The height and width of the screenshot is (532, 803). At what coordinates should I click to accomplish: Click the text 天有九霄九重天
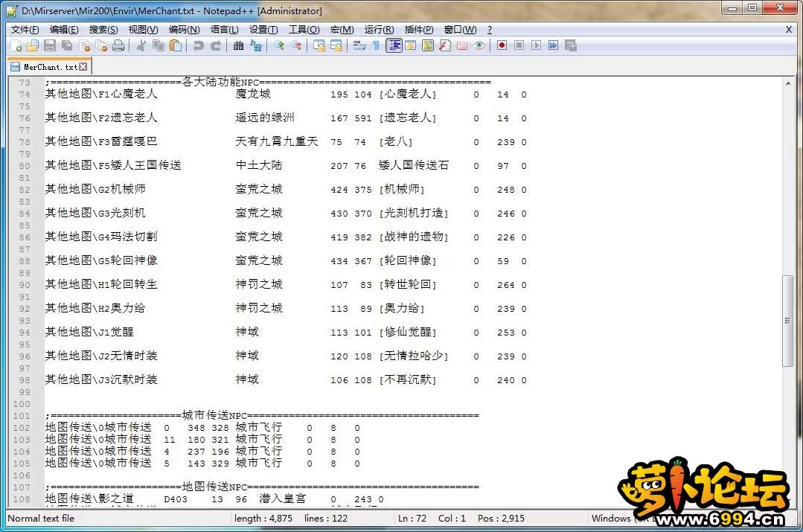(277, 141)
